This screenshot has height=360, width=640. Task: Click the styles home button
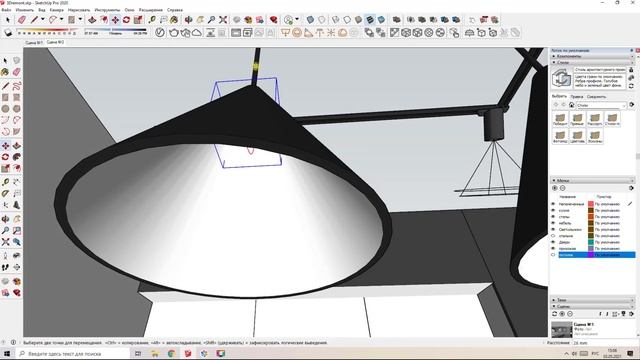tap(571, 105)
